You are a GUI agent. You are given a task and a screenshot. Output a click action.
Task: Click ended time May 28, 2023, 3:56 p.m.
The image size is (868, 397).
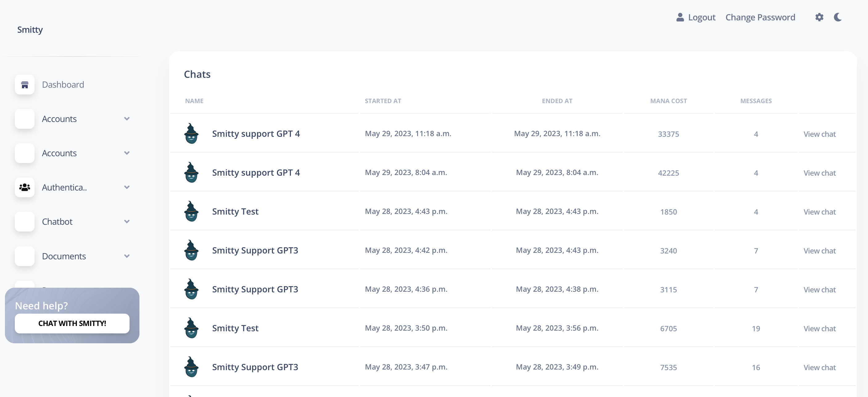point(557,328)
